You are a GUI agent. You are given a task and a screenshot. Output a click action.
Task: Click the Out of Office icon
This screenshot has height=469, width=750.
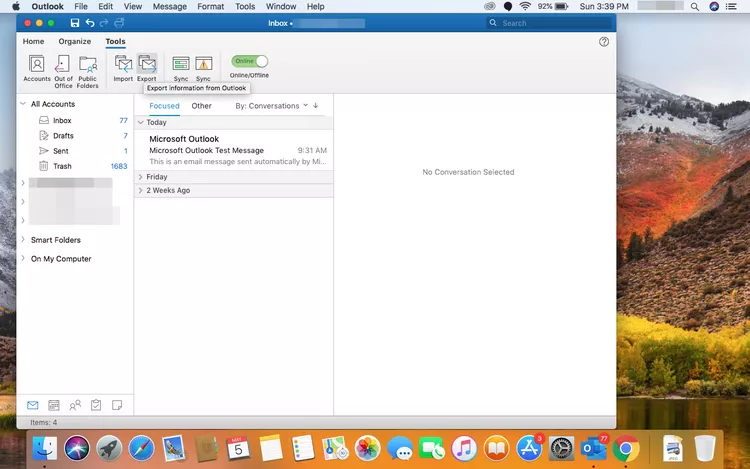click(63, 71)
